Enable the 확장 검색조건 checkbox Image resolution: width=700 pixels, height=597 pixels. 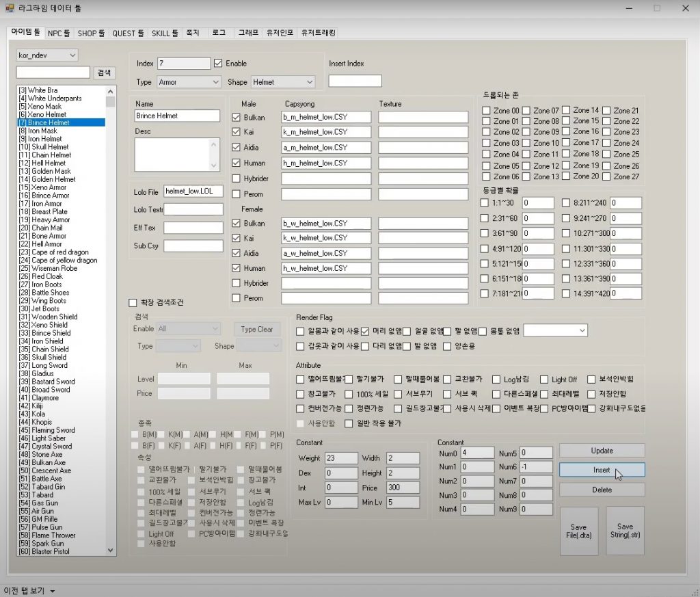(133, 303)
